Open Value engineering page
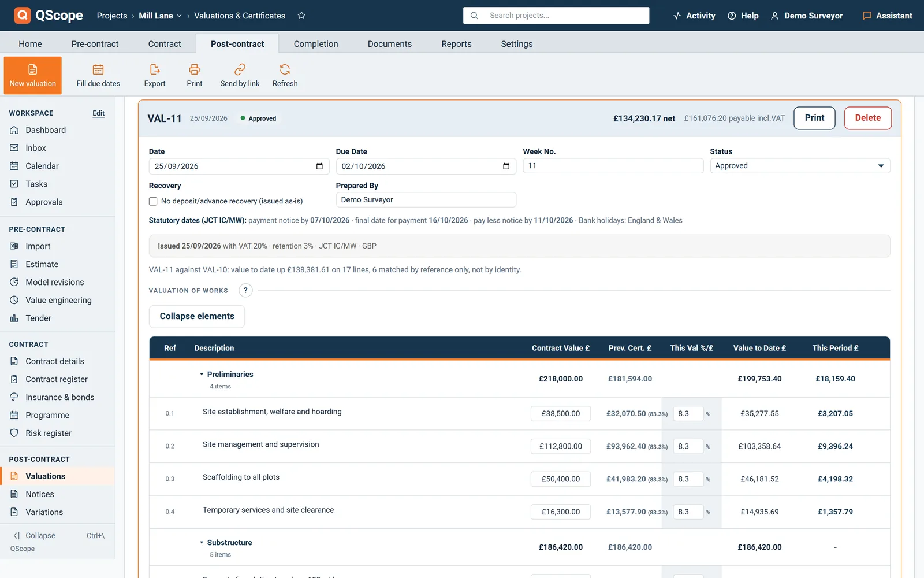This screenshot has height=578, width=924. [x=58, y=300]
